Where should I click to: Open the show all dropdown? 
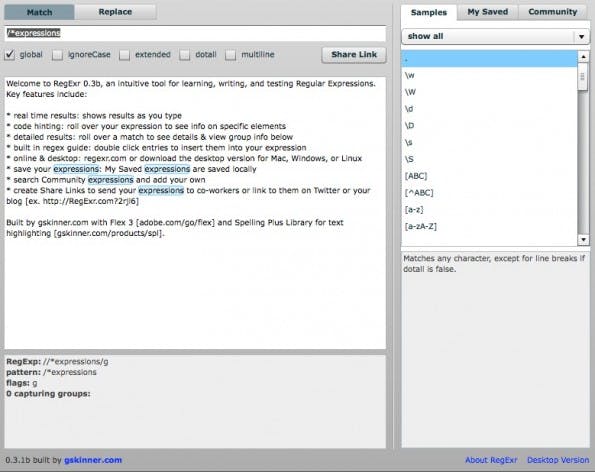[x=495, y=36]
